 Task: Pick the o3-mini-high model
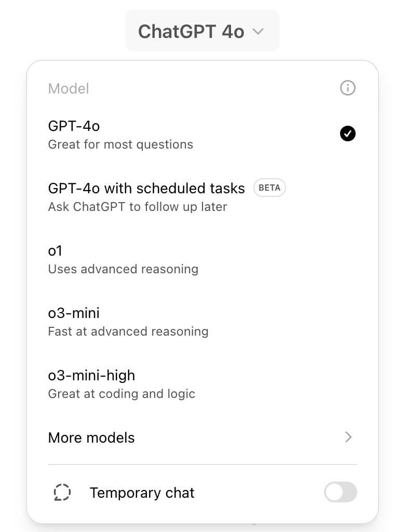pyautogui.click(x=91, y=376)
